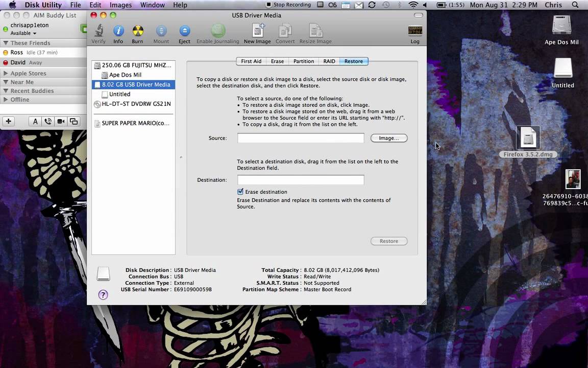This screenshot has width=588, height=368.
Task: Open the Available status dropdown in AIM
Action: point(23,33)
